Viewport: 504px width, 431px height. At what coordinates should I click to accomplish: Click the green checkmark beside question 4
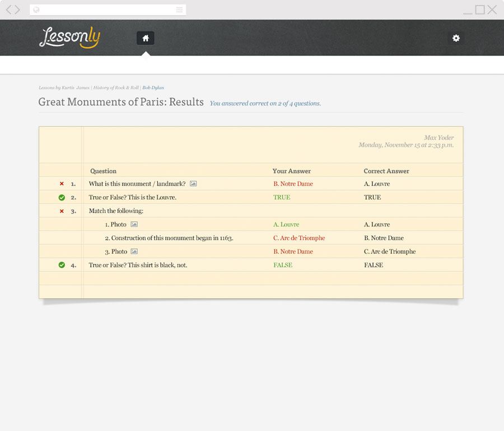(62, 265)
